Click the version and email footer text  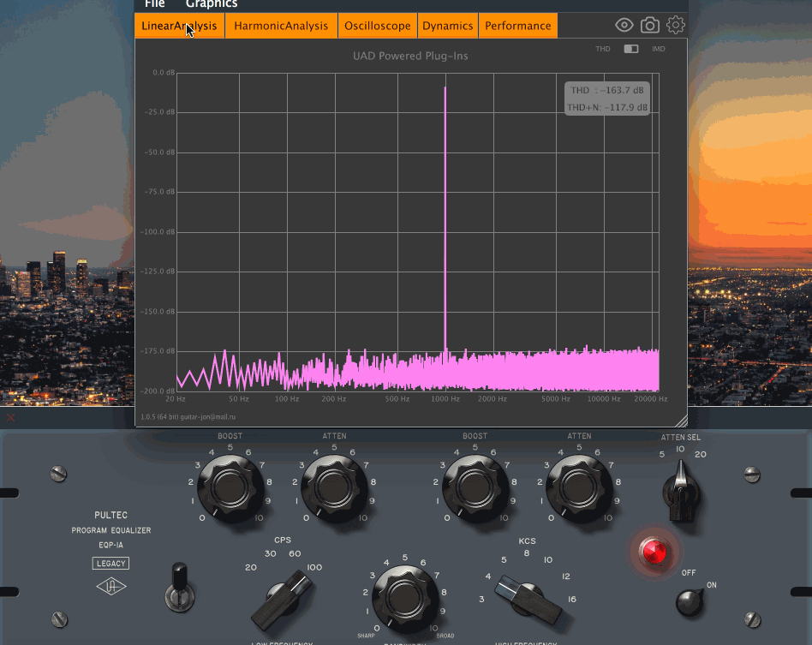coord(188,416)
